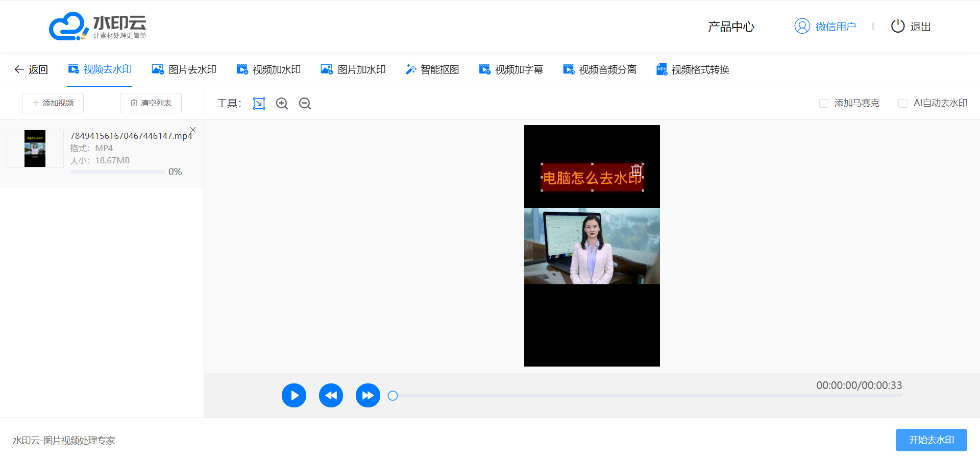Go back with the 返回 arrow

click(x=31, y=69)
